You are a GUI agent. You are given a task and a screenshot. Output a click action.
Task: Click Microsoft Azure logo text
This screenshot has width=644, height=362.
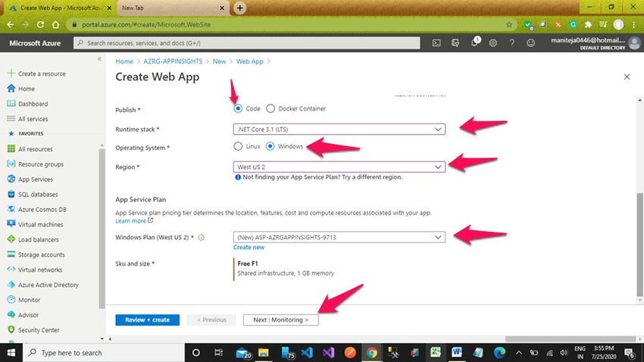[35, 43]
